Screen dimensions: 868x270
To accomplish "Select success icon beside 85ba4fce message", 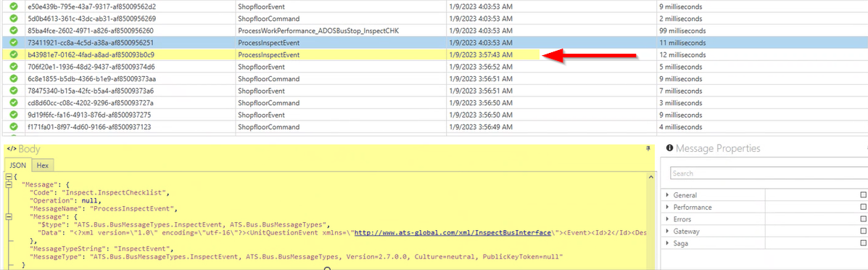I will [14, 30].
